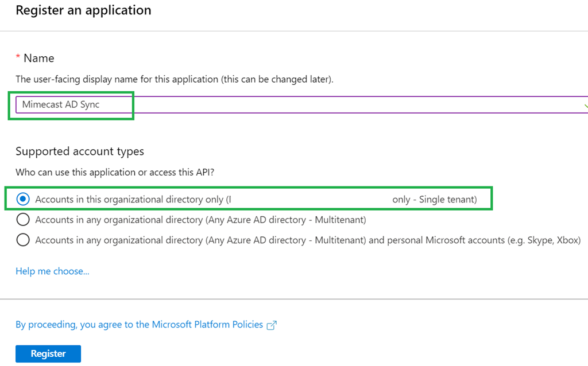Viewport: 588px width, 366px height.
Task: Click the text 'Who can use this application or access this API?'
Action: (x=115, y=172)
